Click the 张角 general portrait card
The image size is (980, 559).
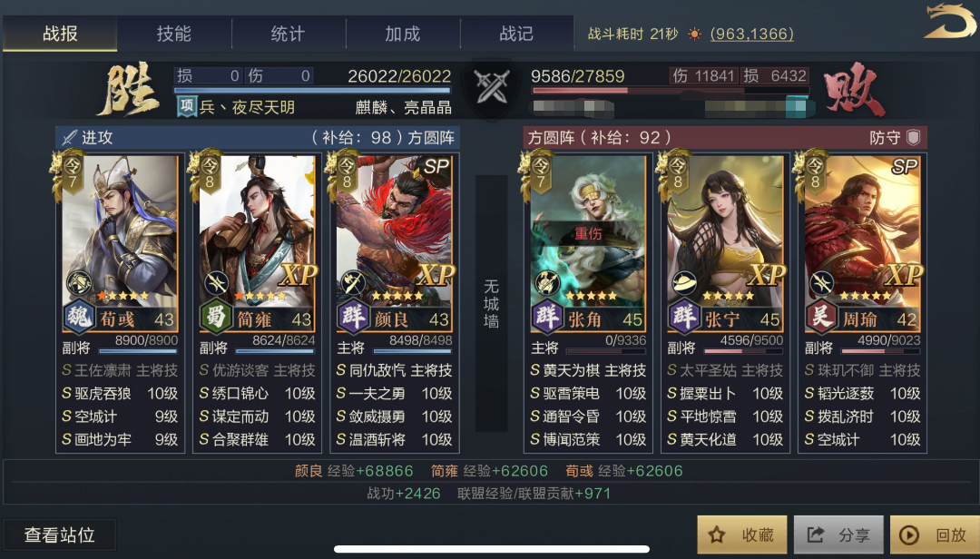(588, 243)
